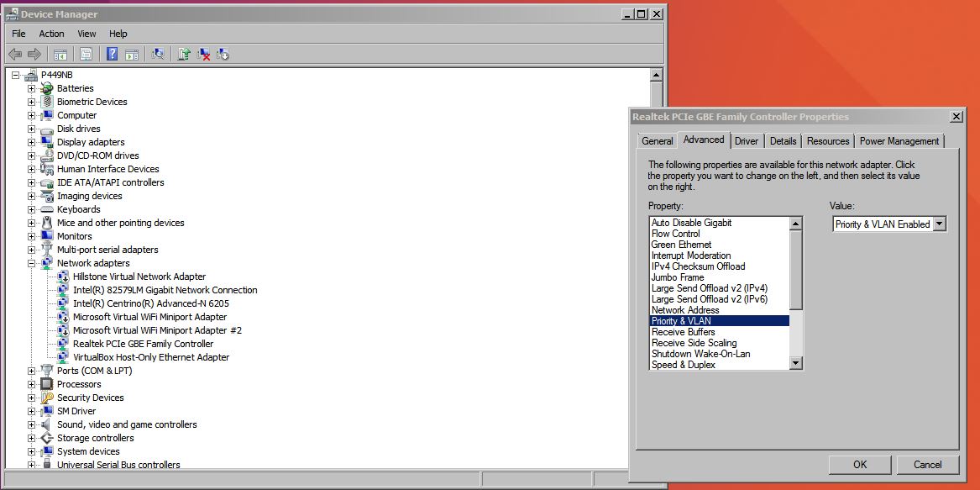This screenshot has height=490, width=980.
Task: Select the Green Ethernet property
Action: [x=720, y=245]
